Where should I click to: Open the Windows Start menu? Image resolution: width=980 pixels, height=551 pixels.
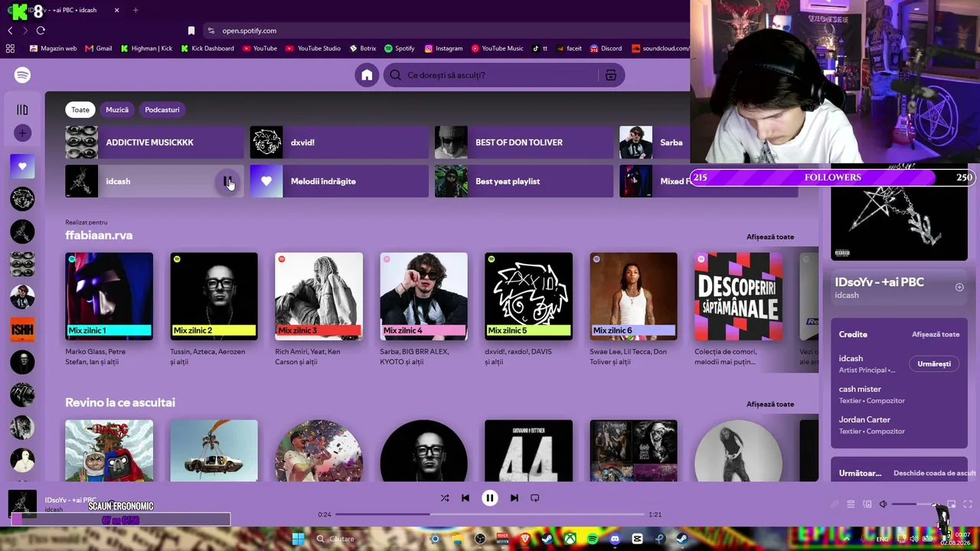click(299, 539)
